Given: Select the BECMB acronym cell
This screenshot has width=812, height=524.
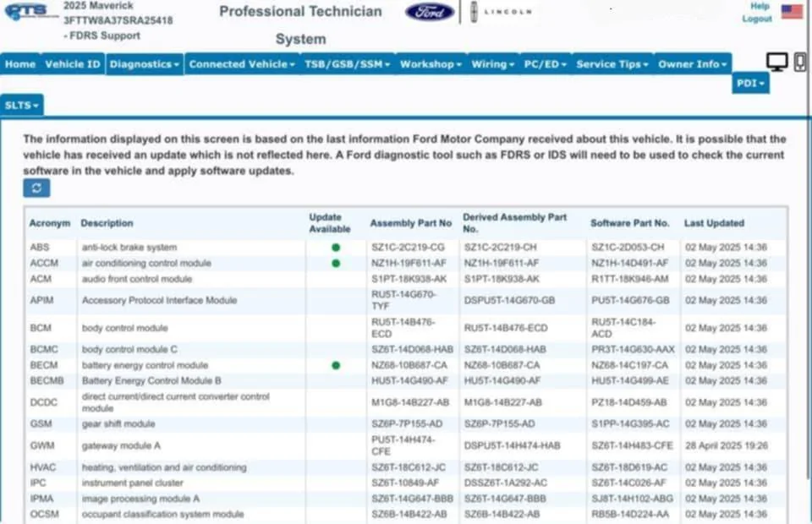Looking at the screenshot, I should (47, 380).
